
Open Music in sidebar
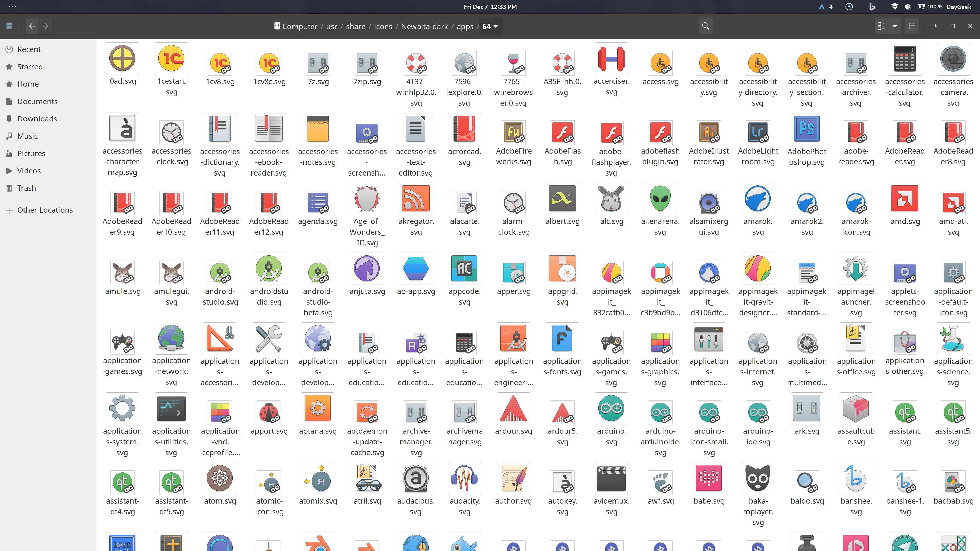tap(48, 136)
